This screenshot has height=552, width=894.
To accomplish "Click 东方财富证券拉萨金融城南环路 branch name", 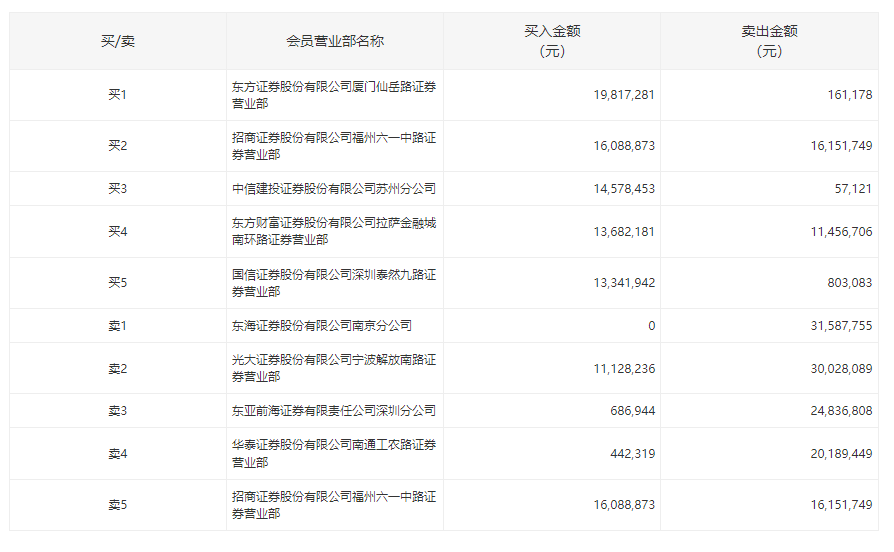I will click(334, 232).
